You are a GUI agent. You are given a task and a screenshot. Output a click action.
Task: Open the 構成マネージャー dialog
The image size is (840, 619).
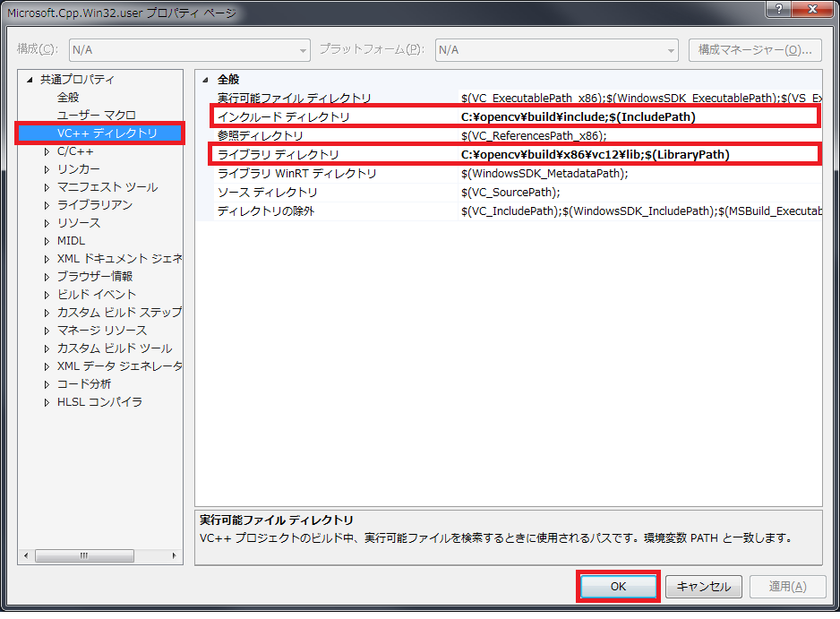[755, 50]
